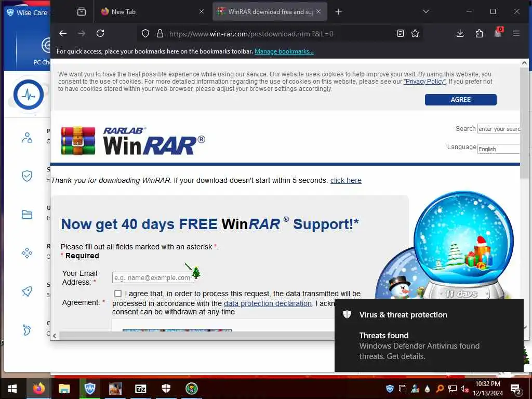The height and width of the screenshot is (399, 532).
Task: Open the Language dropdown
Action: tap(498, 149)
